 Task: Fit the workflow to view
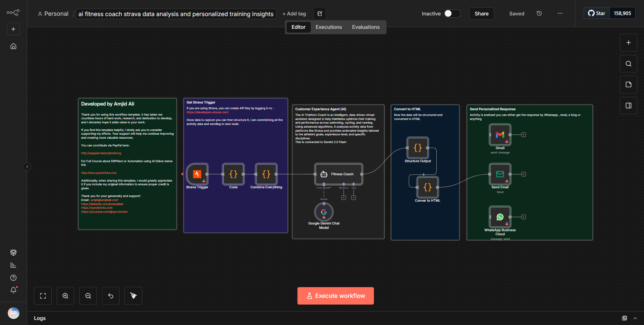pyautogui.click(x=43, y=296)
